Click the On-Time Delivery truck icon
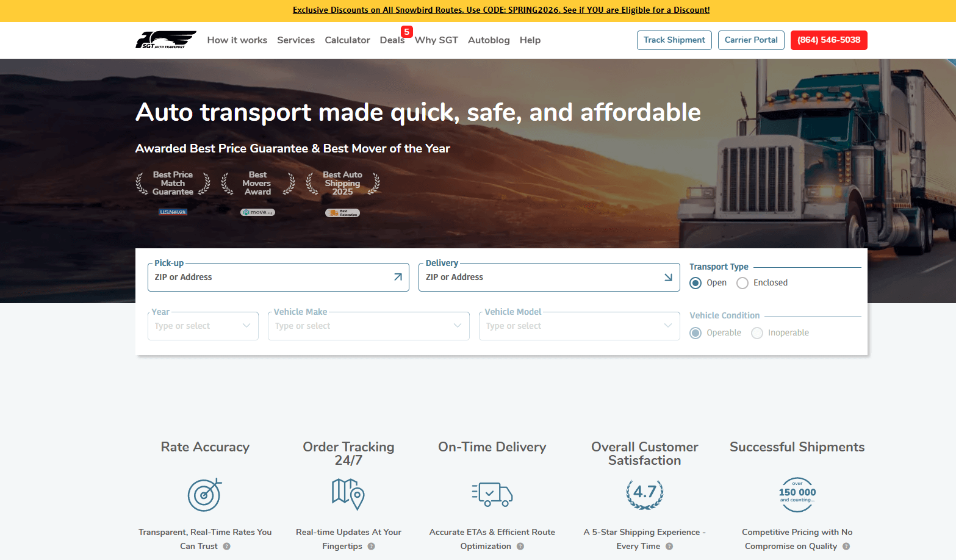This screenshot has height=560, width=956. tap(492, 494)
